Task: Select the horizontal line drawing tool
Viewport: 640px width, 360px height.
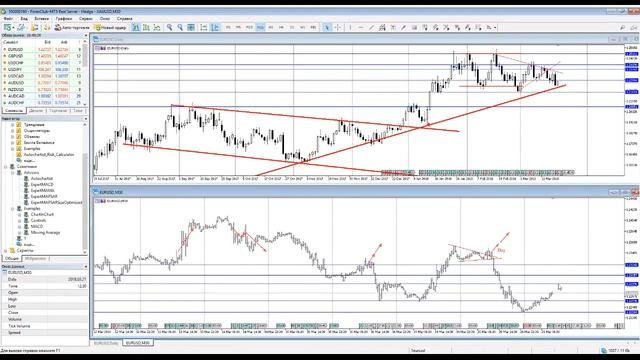Action: (x=361, y=27)
